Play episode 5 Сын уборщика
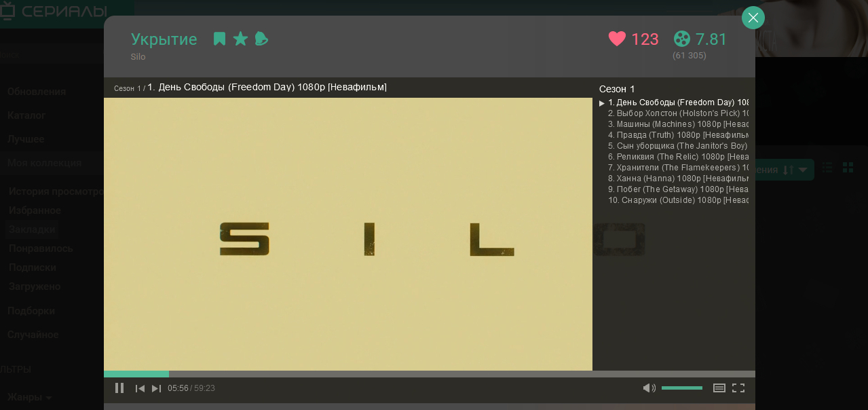 [x=677, y=146]
